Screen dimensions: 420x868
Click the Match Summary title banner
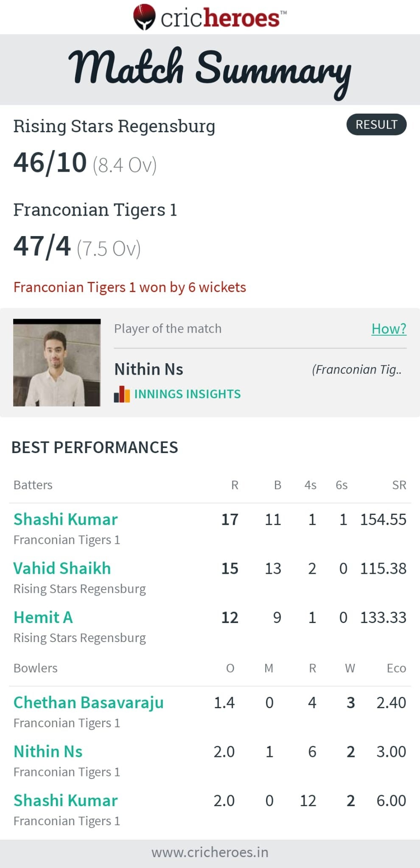pyautogui.click(x=210, y=70)
